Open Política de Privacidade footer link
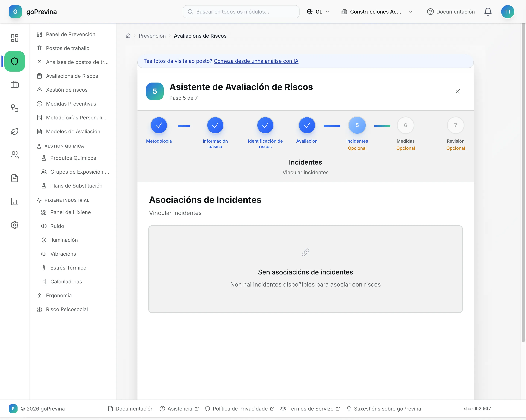This screenshot has height=420, width=526. click(240, 409)
